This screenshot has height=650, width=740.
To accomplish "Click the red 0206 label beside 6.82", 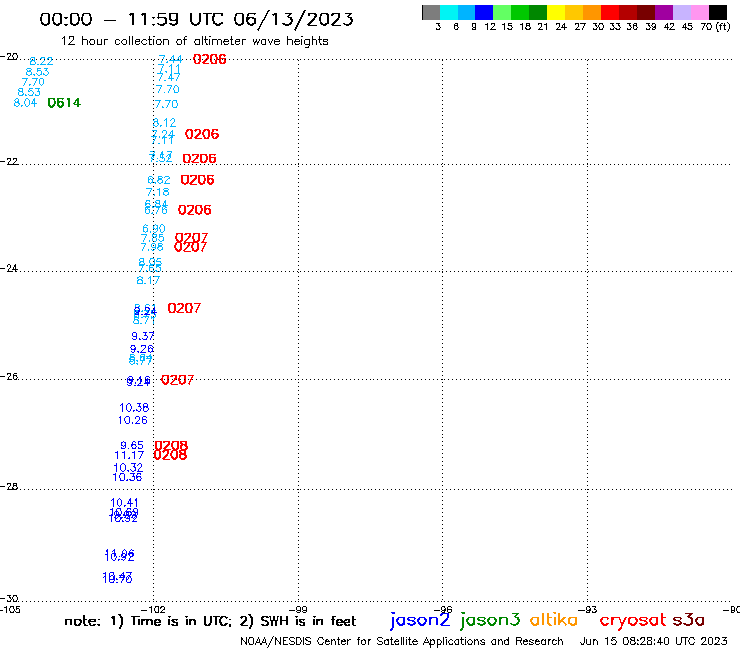I will [x=197, y=180].
